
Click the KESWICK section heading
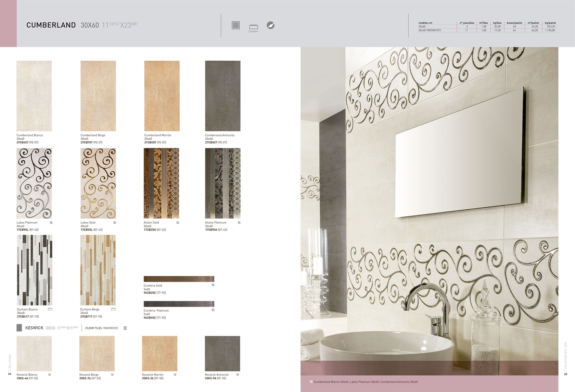[34, 328]
